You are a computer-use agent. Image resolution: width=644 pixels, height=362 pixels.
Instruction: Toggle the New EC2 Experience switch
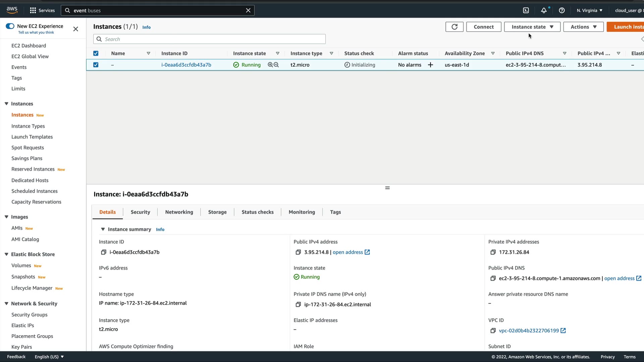pyautogui.click(x=10, y=26)
